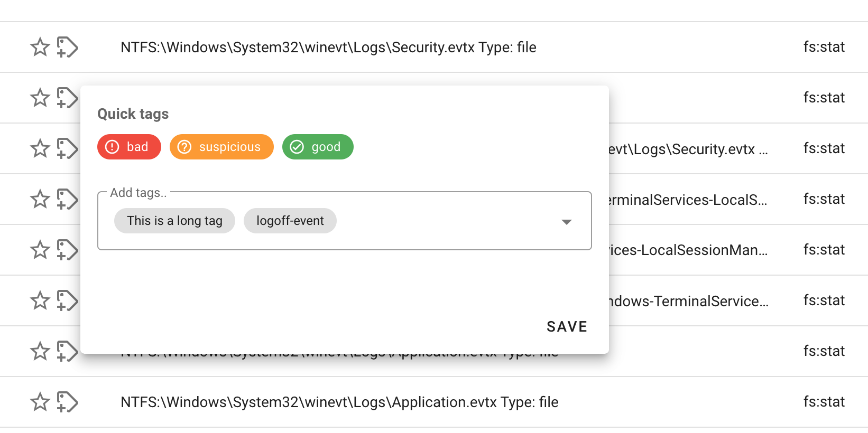
Task: Apply the green good quick tag
Action: 318,147
